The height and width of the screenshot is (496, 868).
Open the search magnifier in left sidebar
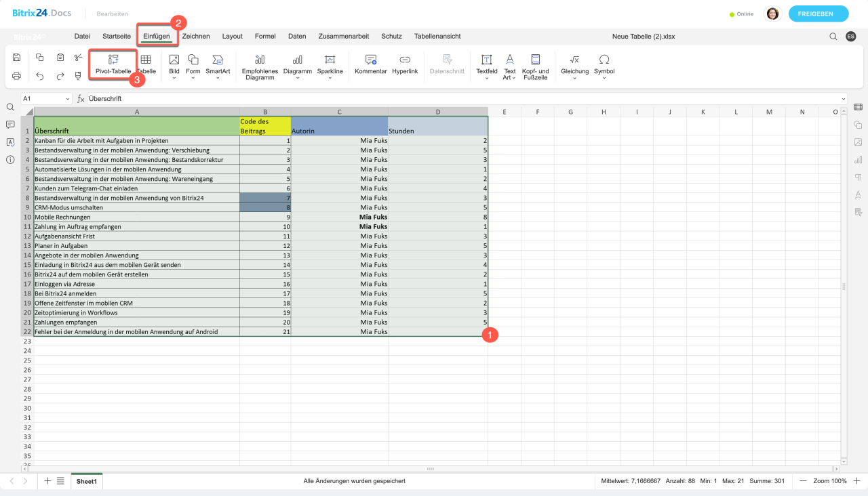click(x=10, y=107)
